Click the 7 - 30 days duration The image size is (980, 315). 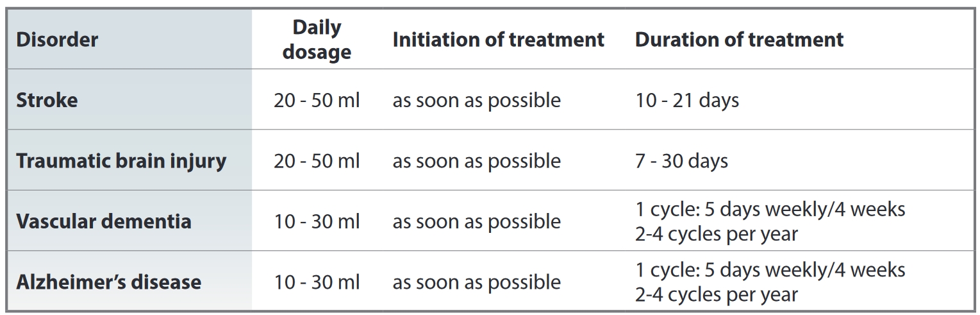[681, 161]
